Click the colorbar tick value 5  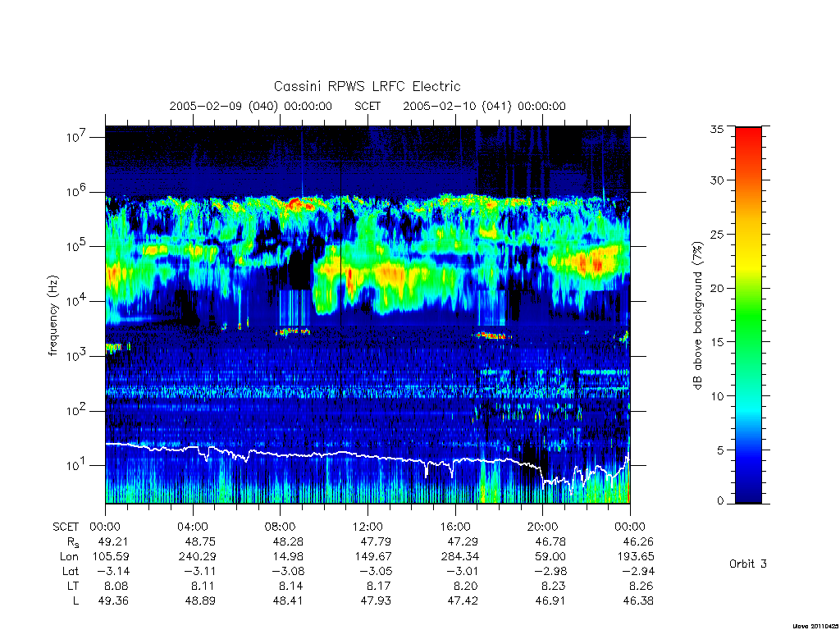[x=720, y=450]
